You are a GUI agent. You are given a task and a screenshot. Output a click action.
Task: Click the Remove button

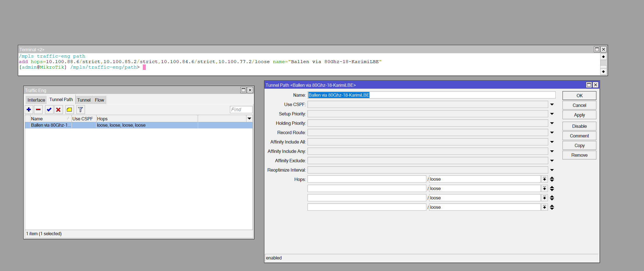pyautogui.click(x=579, y=155)
